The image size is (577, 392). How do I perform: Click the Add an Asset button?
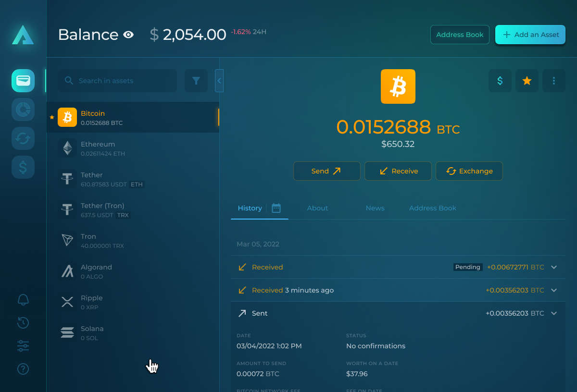pyautogui.click(x=530, y=35)
